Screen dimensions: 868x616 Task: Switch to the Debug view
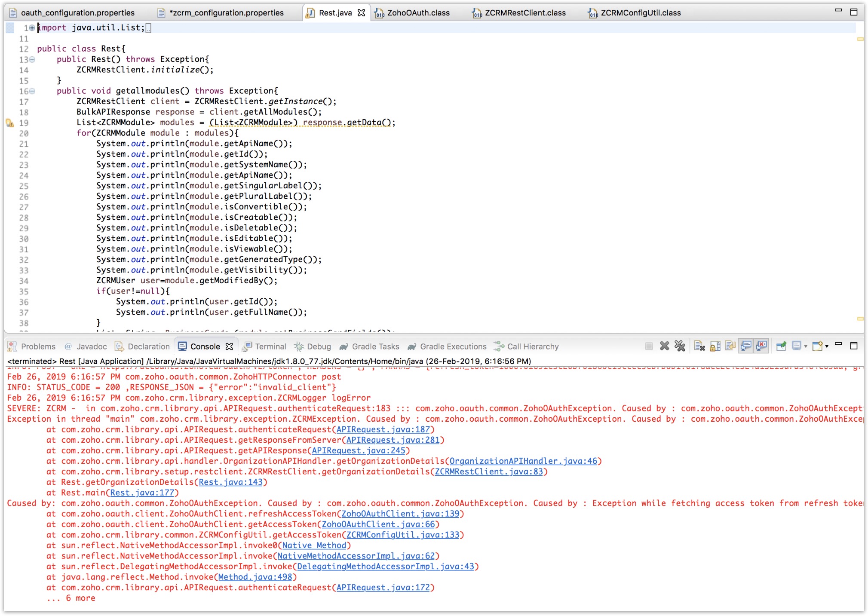313,346
